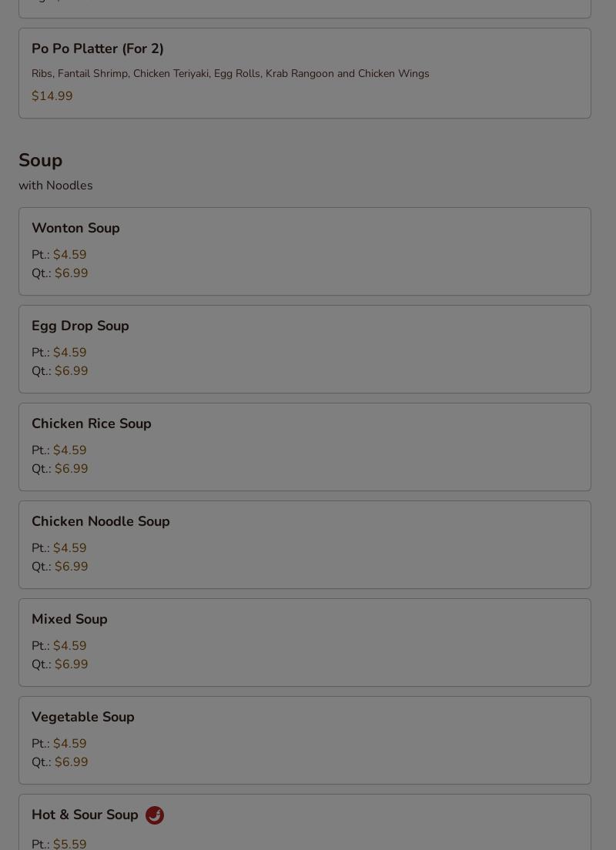Click the Soup section heading

pyautogui.click(x=41, y=160)
